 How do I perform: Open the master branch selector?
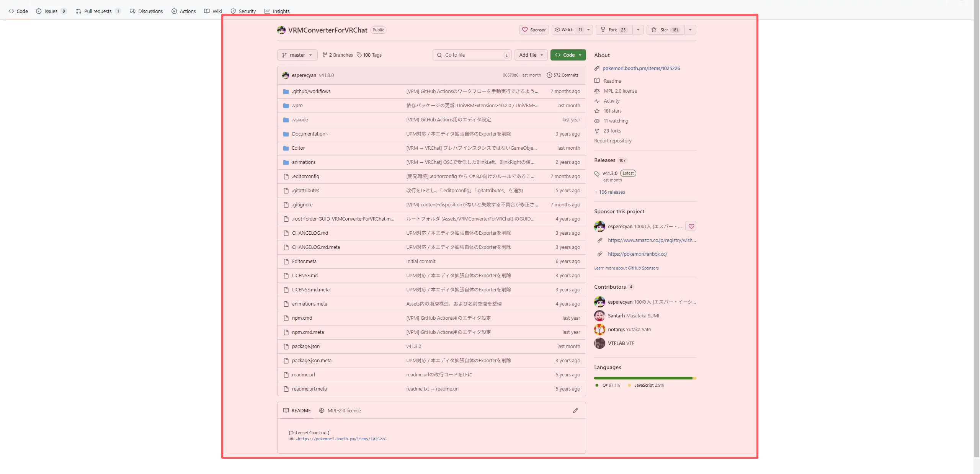[x=297, y=55]
